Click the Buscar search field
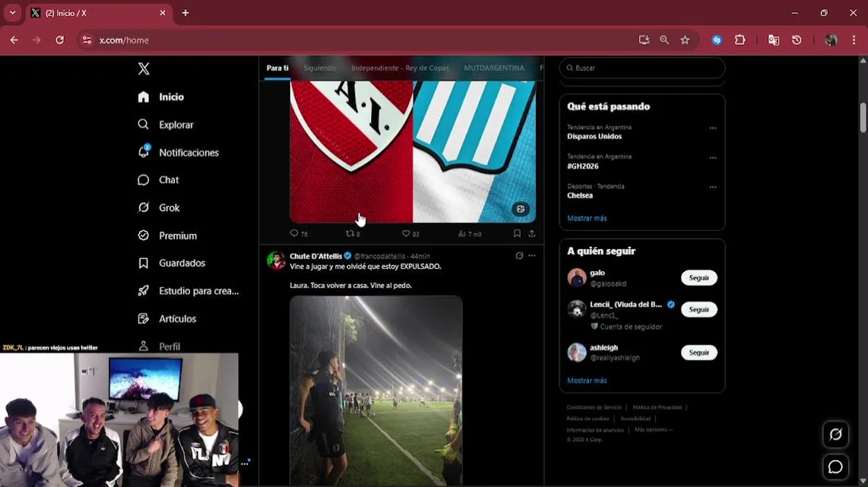 (x=642, y=68)
